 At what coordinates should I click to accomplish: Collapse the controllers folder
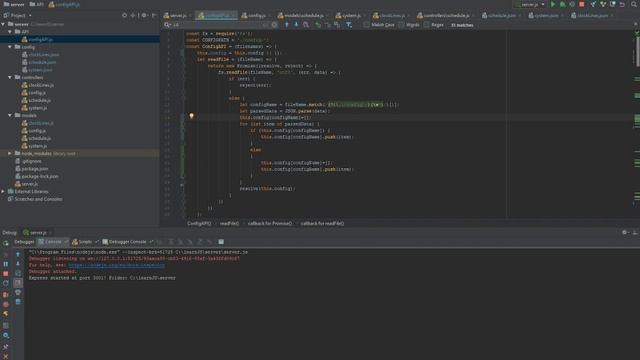[x=10, y=77]
